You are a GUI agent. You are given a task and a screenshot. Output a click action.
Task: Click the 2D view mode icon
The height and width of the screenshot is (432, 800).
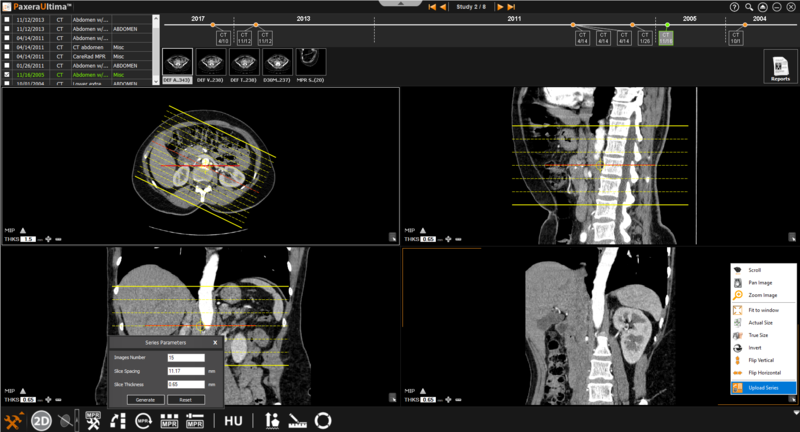(x=41, y=421)
